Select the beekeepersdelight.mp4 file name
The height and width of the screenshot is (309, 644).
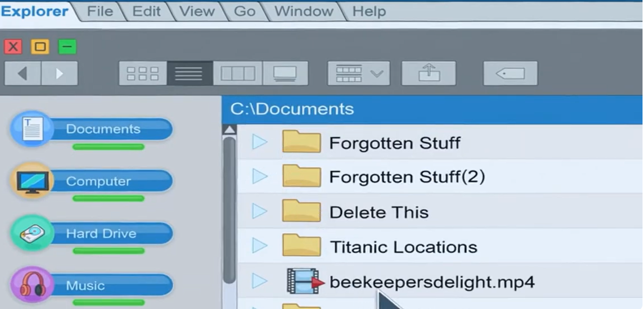432,282
